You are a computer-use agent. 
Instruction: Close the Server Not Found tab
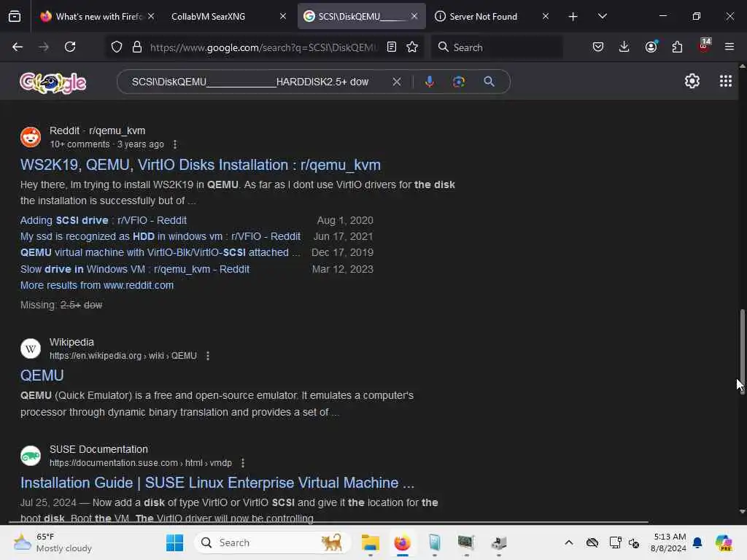[546, 16]
